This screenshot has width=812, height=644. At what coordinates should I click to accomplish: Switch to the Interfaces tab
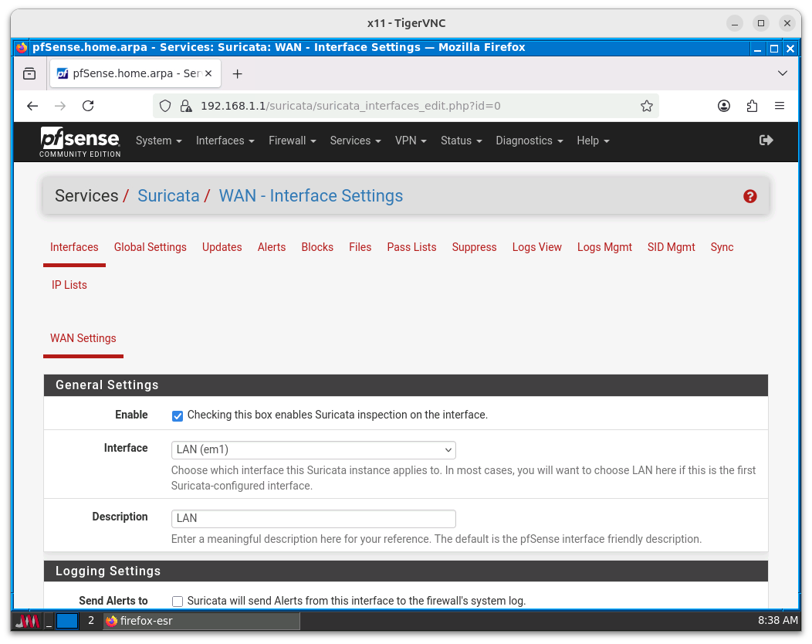(x=74, y=248)
